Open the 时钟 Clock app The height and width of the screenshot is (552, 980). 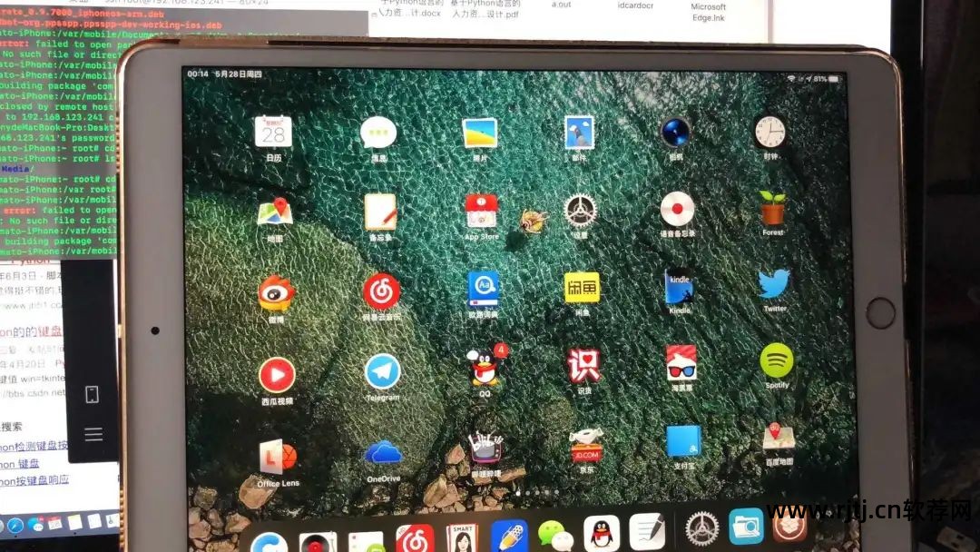[770, 132]
